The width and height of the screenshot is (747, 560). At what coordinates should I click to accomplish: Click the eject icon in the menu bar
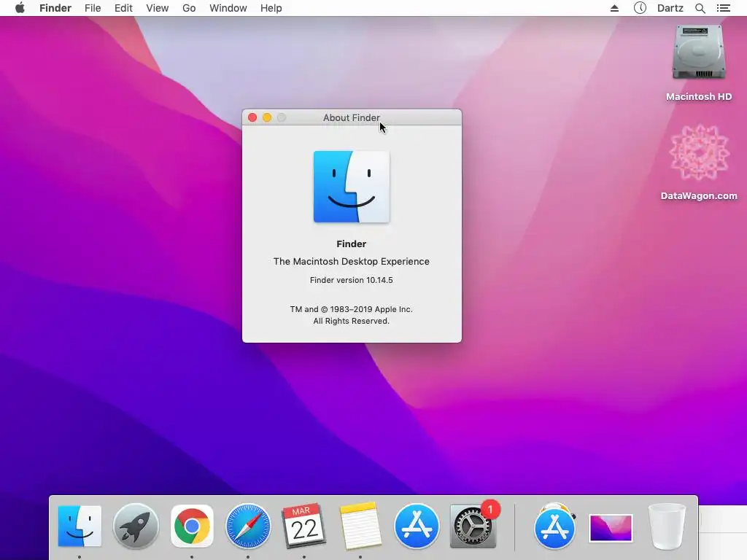click(x=614, y=8)
